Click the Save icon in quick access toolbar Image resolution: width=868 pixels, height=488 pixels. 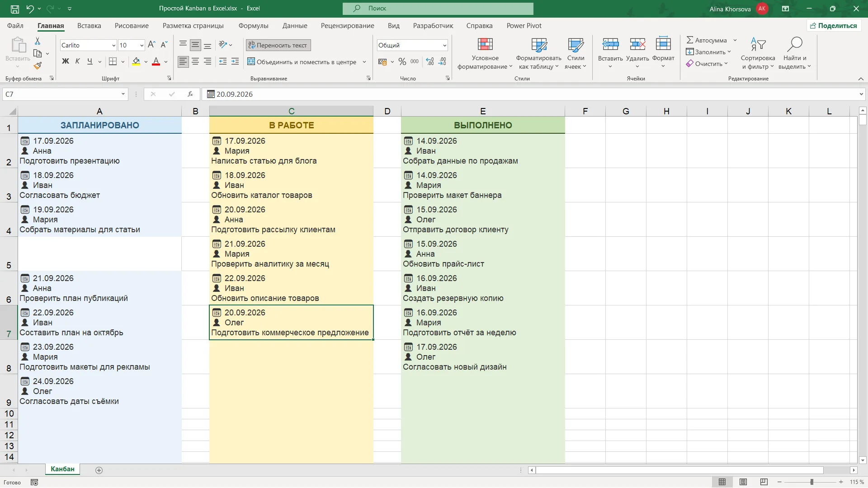15,9
